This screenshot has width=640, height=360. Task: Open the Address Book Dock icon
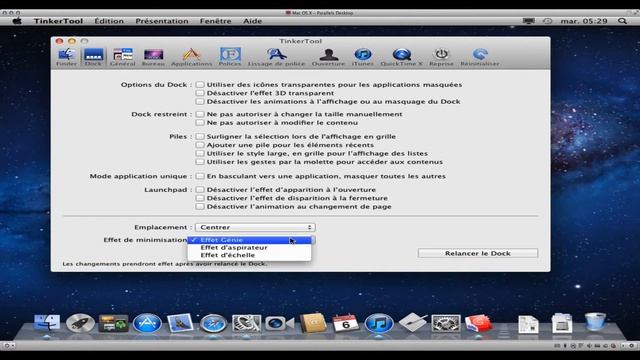pyautogui.click(x=313, y=323)
